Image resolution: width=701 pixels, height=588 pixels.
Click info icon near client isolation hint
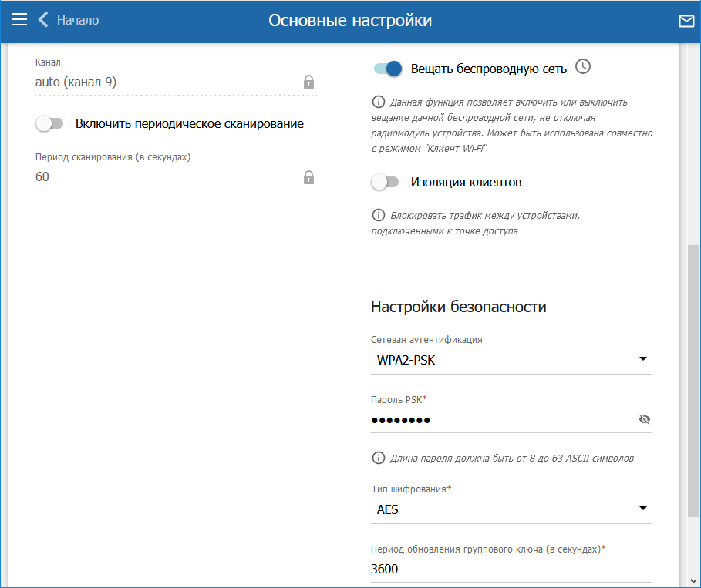[x=379, y=215]
